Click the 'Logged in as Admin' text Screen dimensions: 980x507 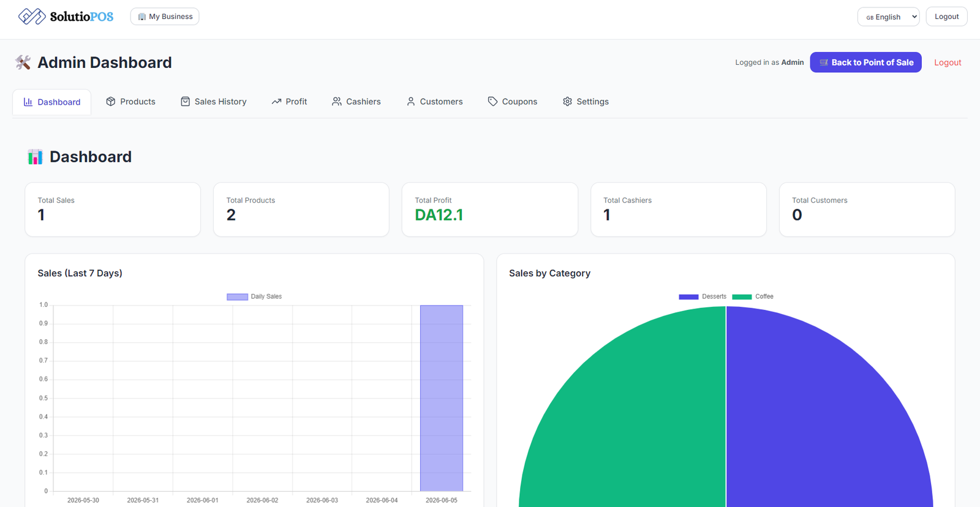[769, 62]
